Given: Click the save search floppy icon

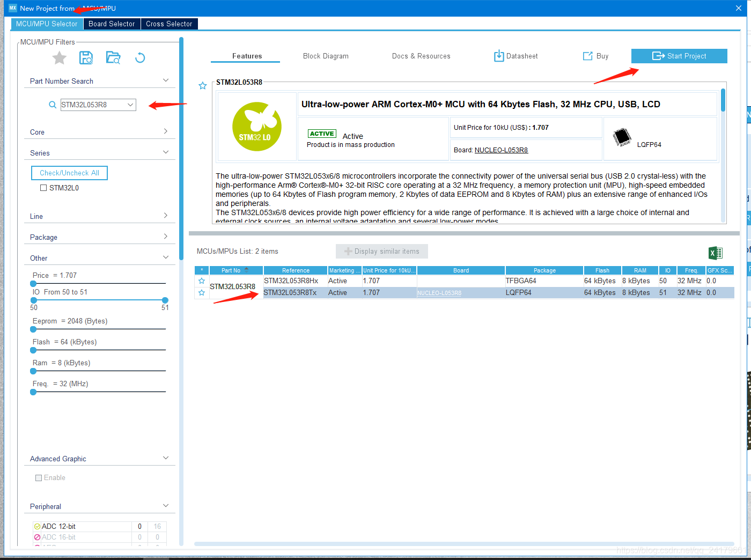Looking at the screenshot, I should coord(86,58).
